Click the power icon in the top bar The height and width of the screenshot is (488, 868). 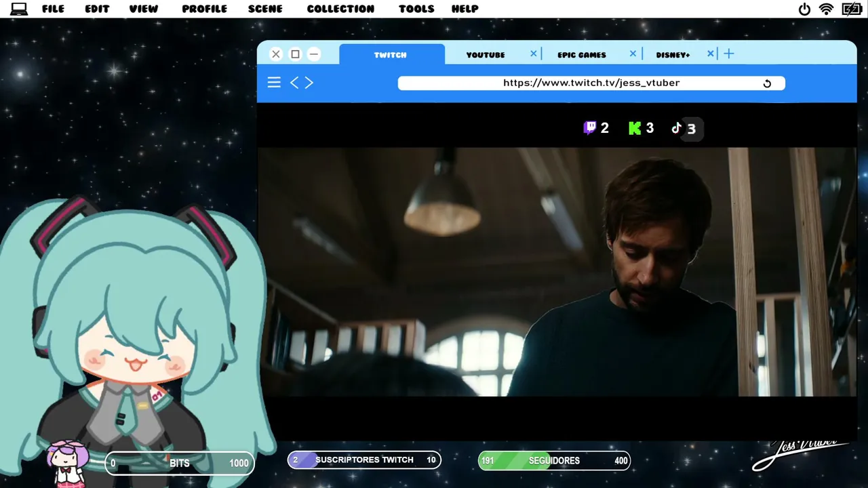coord(804,9)
